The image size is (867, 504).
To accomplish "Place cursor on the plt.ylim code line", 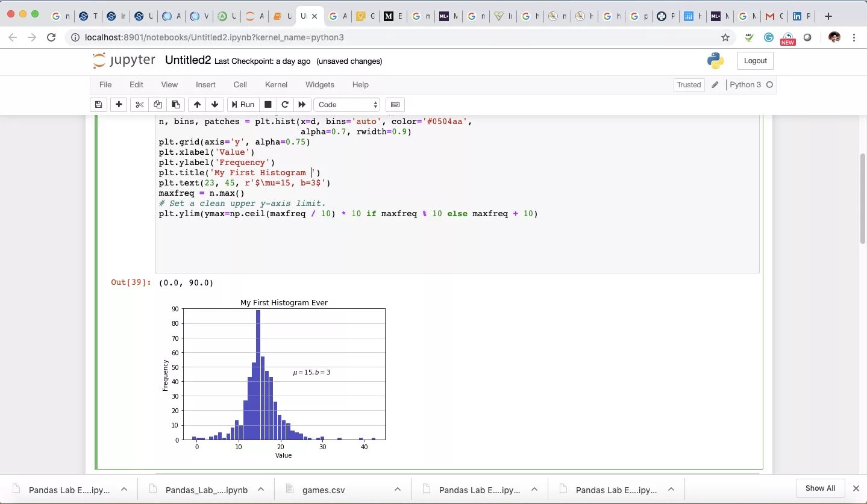I will [348, 214].
